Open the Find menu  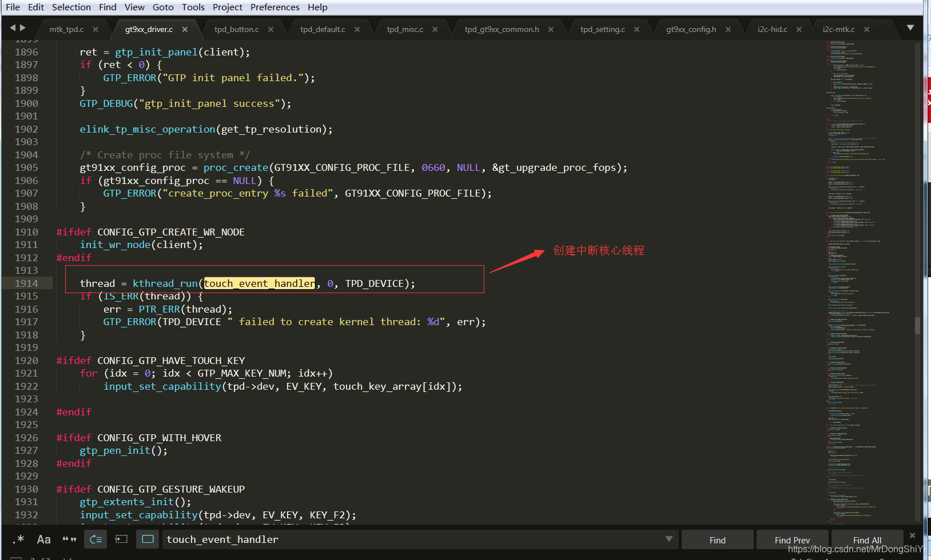[x=108, y=7]
